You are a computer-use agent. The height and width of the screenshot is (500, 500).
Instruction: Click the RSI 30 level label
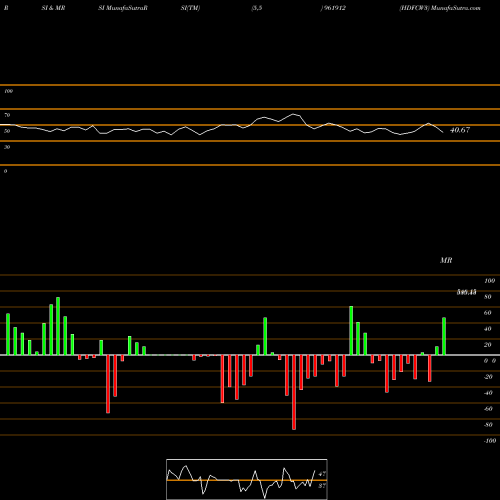tap(7, 147)
